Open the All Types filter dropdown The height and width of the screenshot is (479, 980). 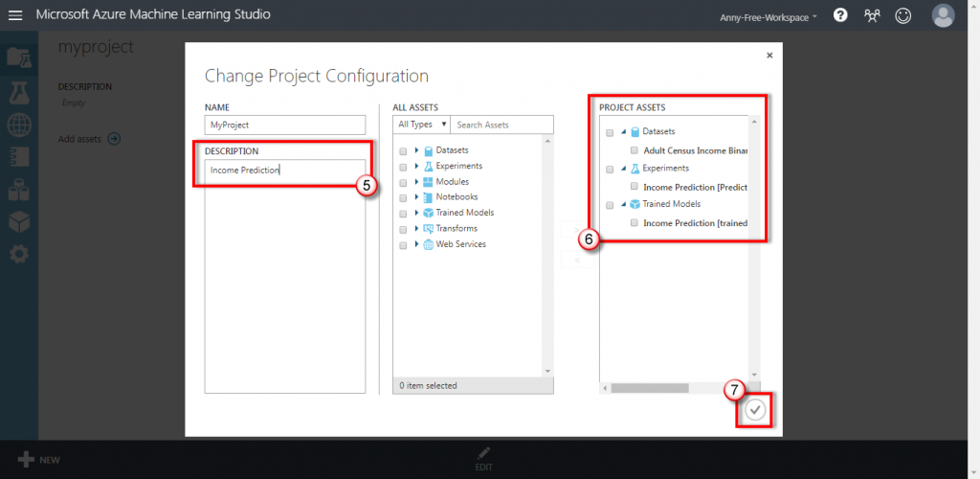tap(422, 125)
